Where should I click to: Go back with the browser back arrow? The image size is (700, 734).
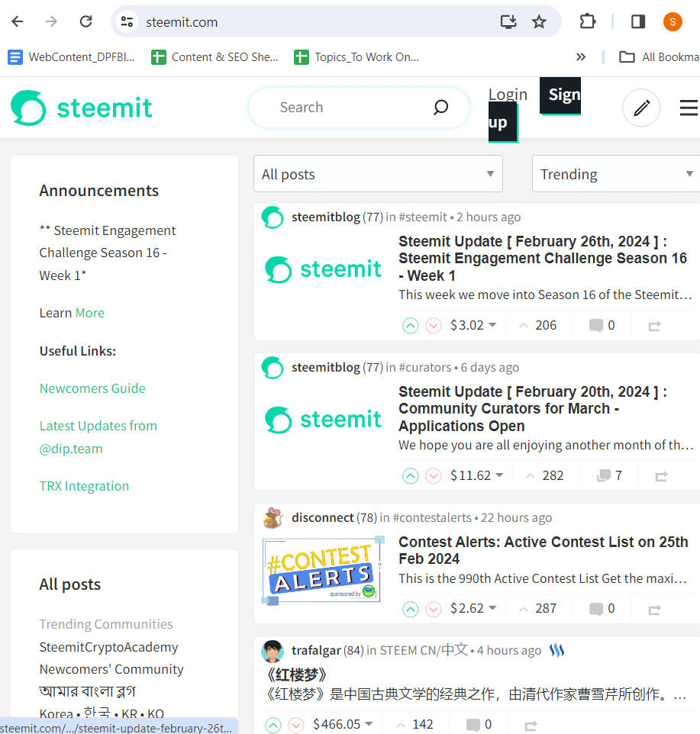click(18, 21)
